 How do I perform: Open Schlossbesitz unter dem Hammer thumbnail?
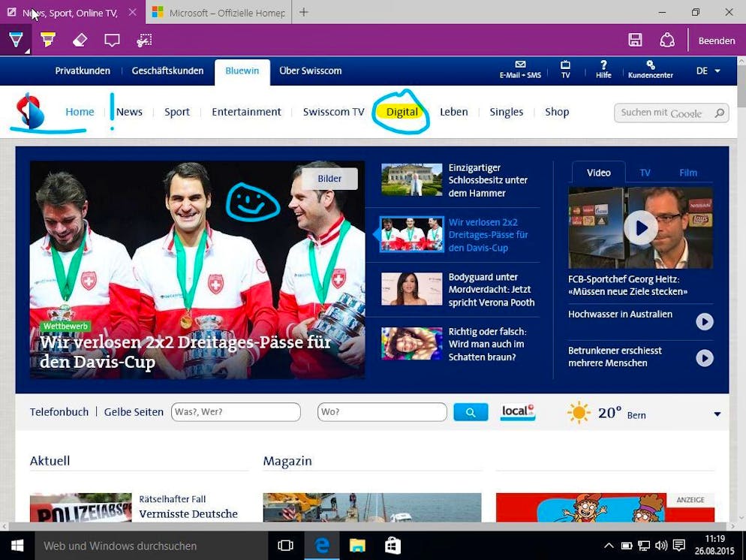(412, 179)
